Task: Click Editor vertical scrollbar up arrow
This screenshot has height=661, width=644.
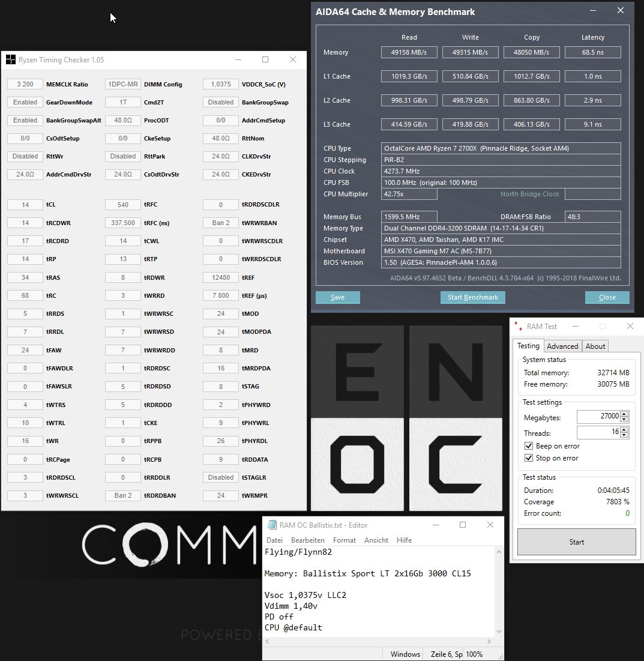Action: 499,551
